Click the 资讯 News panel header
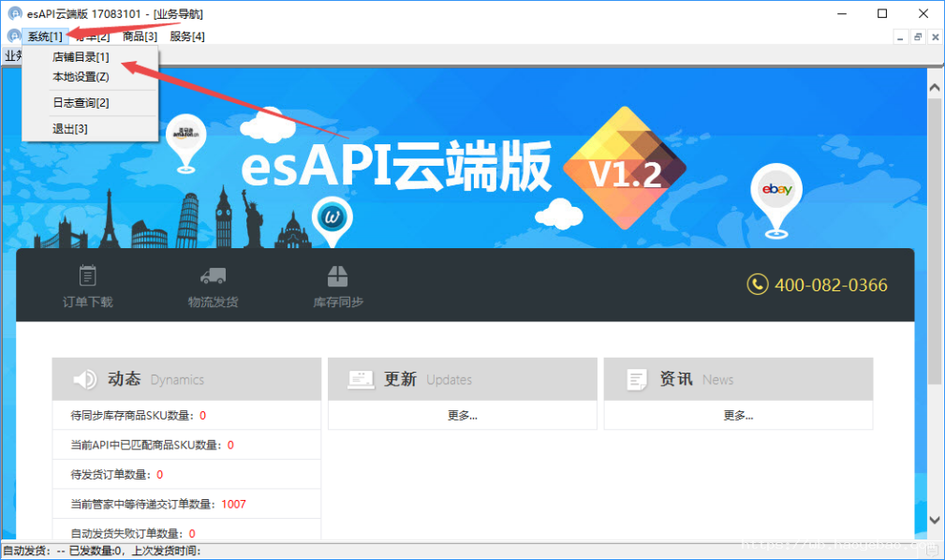Image resolution: width=945 pixels, height=560 pixels. (738, 379)
